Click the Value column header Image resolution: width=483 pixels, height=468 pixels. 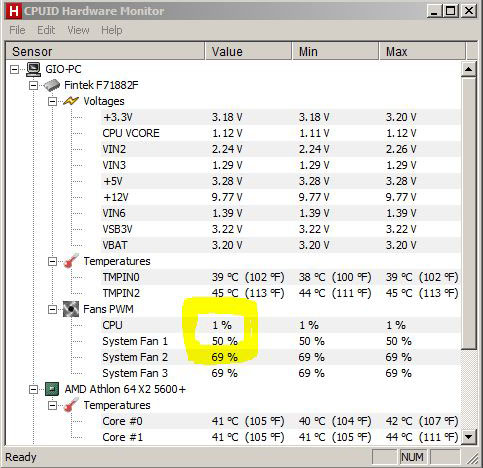(x=248, y=51)
